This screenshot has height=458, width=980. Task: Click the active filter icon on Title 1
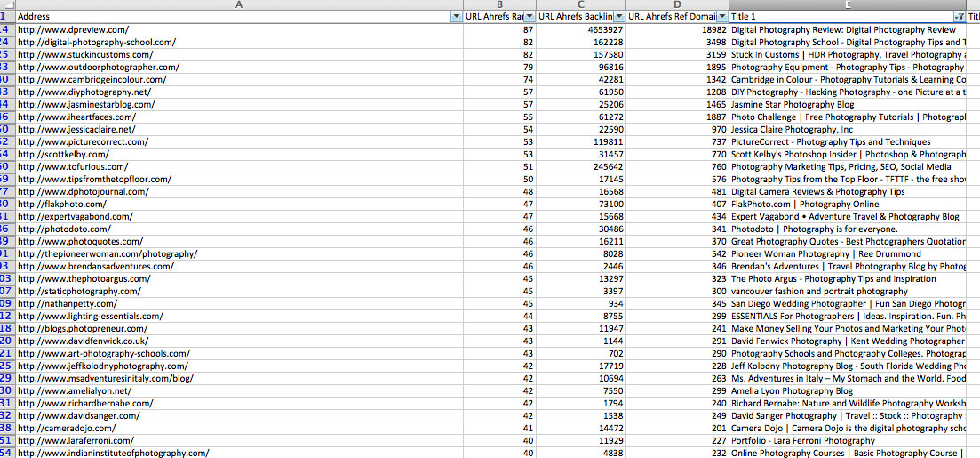point(958,17)
